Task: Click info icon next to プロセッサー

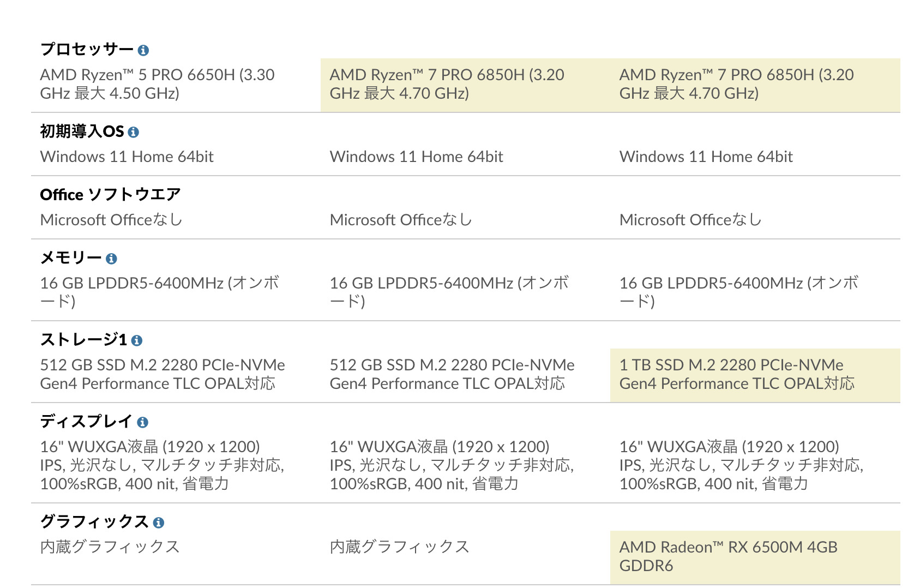Action: click(x=143, y=50)
